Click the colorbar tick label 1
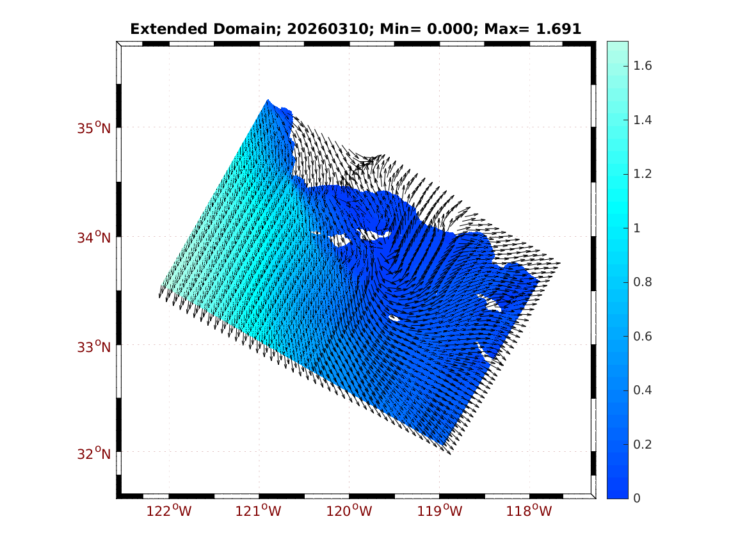The width and height of the screenshot is (747, 560). tap(639, 228)
